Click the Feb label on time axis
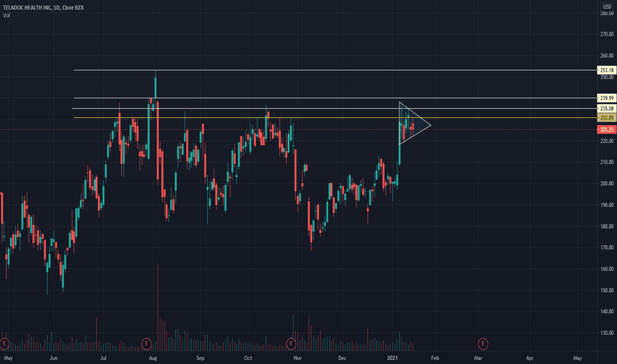The width and height of the screenshot is (617, 364). 435,358
